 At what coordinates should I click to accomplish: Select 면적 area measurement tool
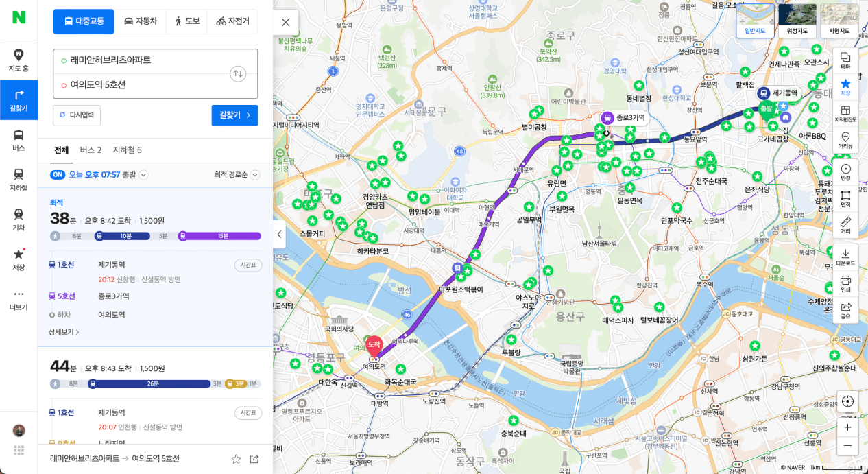[x=845, y=199]
